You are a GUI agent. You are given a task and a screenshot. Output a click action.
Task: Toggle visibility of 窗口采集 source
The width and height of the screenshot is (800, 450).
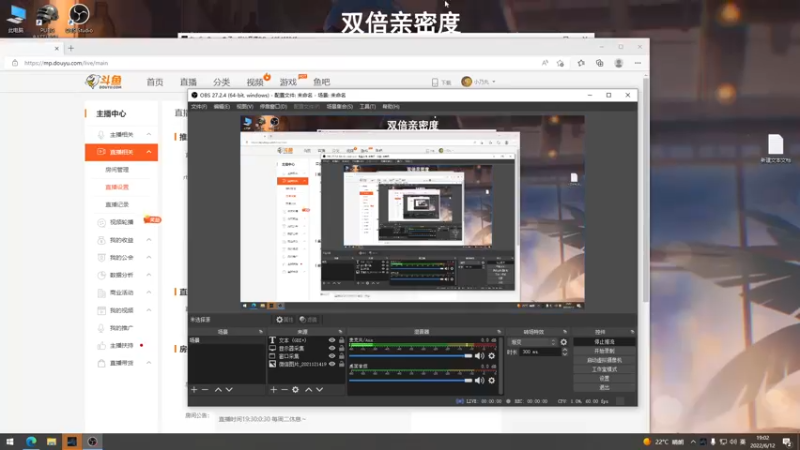click(x=332, y=356)
